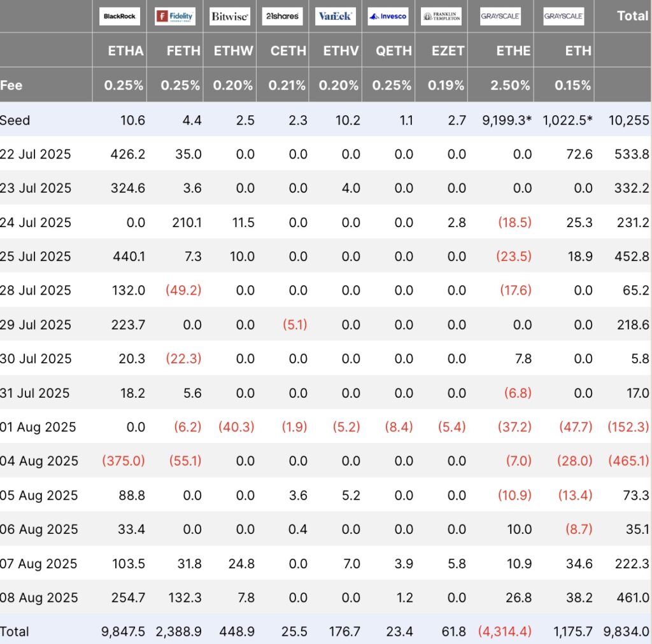Click the Seed row label
The image size is (652, 644).
click(x=15, y=120)
